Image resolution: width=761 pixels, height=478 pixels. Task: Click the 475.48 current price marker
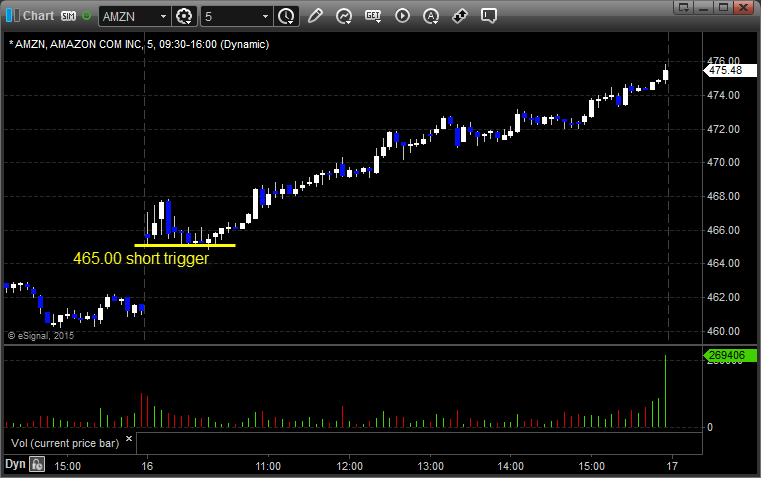point(724,70)
